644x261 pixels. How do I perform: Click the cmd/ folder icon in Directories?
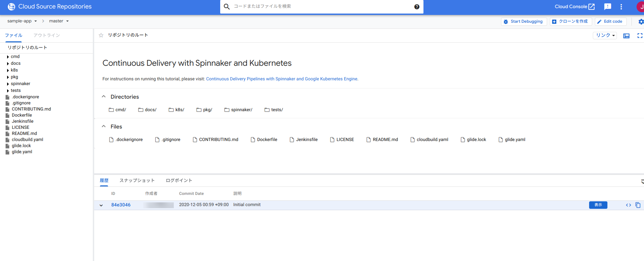pos(111,110)
